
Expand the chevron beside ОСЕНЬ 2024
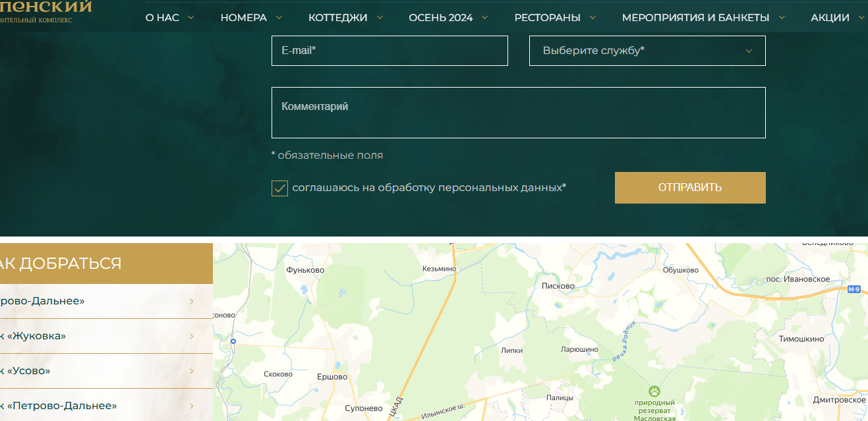[485, 18]
